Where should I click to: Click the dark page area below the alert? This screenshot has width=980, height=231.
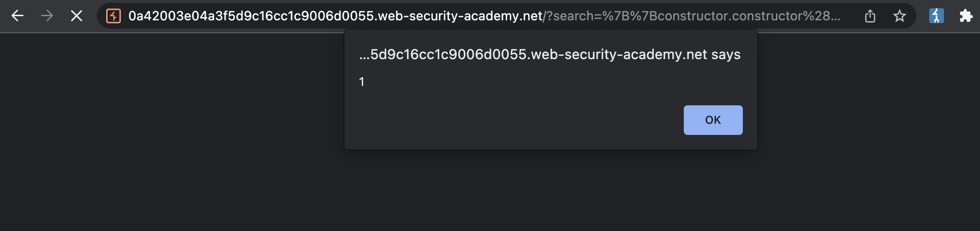pos(549,194)
